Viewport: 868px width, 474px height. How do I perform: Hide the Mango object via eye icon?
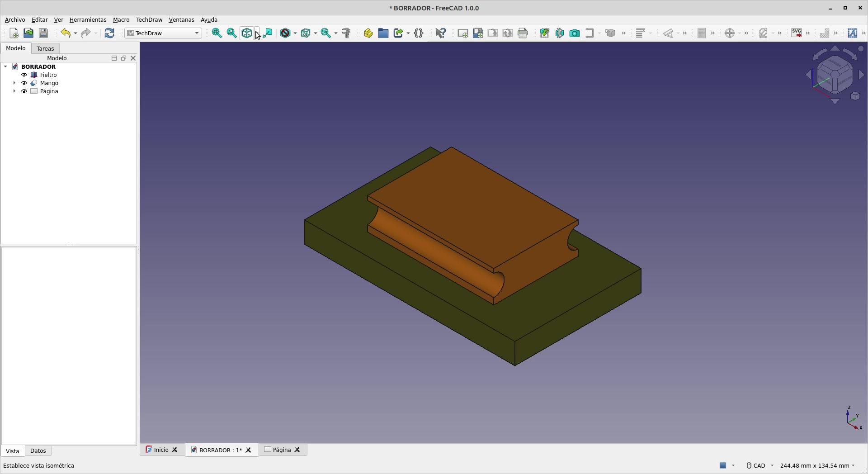pyautogui.click(x=24, y=83)
